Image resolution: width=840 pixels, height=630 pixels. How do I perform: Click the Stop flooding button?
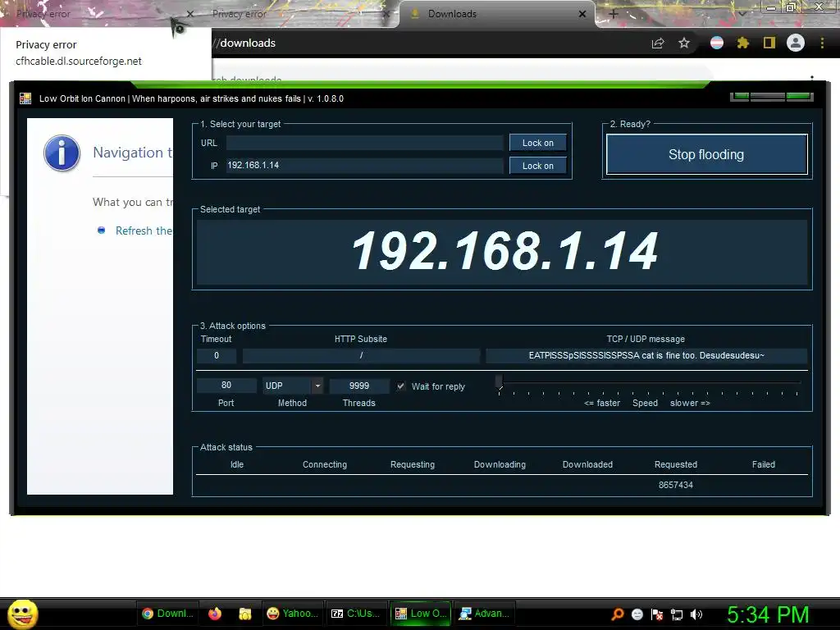click(x=706, y=154)
